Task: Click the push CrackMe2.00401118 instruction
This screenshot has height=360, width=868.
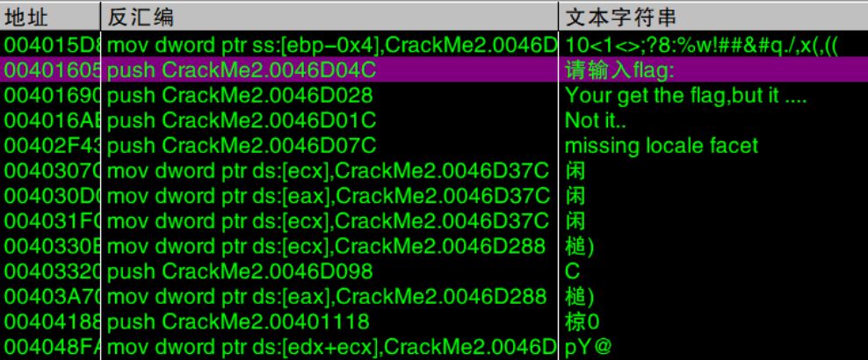Action: click(x=237, y=321)
